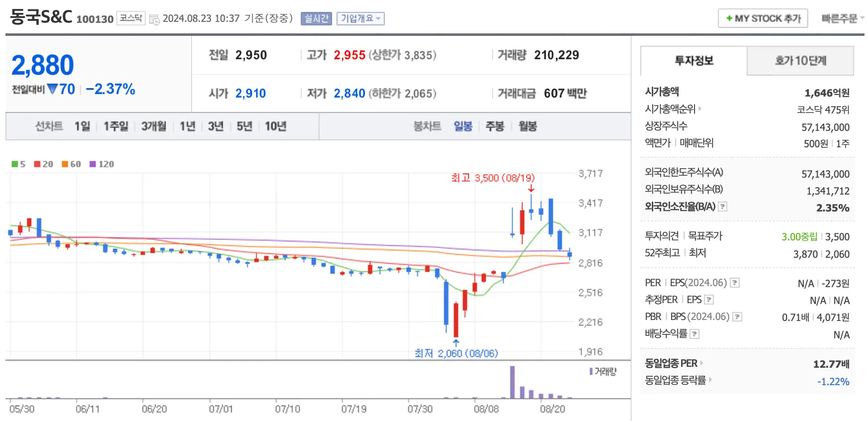Click the -2.37% change rate

pos(110,89)
